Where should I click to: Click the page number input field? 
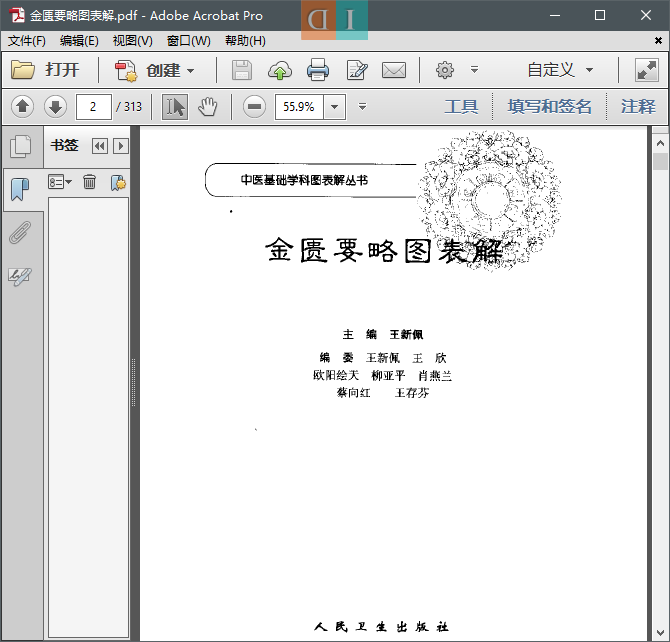click(x=94, y=106)
